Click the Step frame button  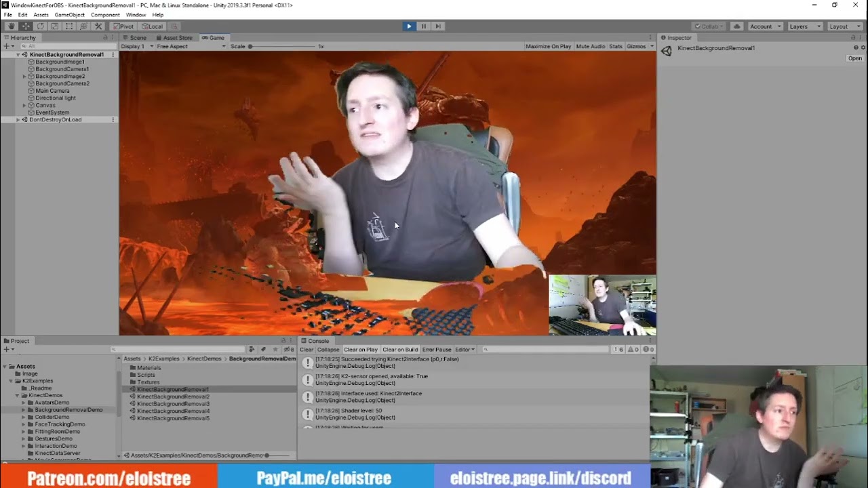pyautogui.click(x=438, y=26)
